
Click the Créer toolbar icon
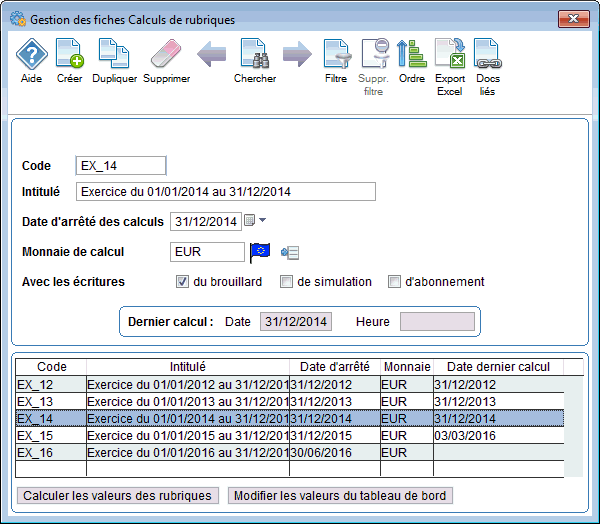pos(69,55)
